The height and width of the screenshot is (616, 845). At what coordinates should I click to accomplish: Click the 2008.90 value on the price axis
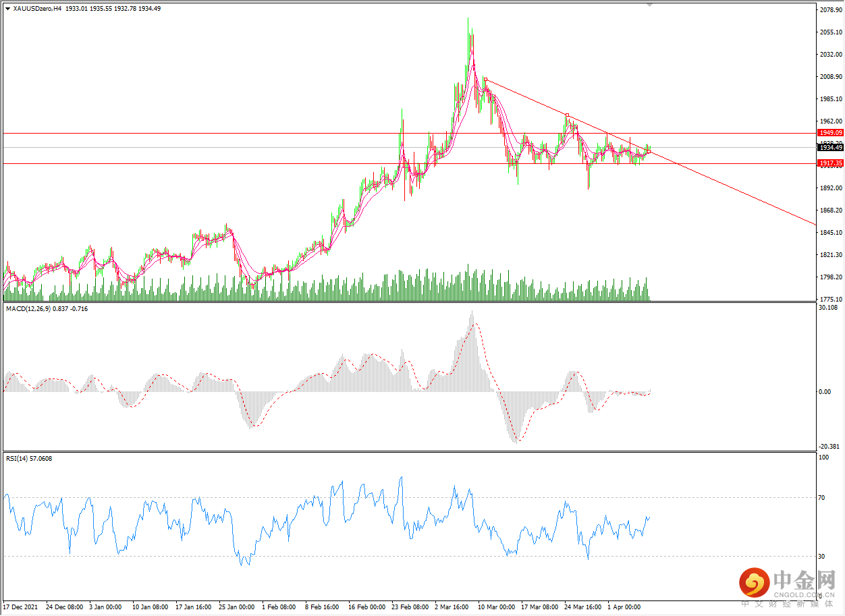point(831,77)
